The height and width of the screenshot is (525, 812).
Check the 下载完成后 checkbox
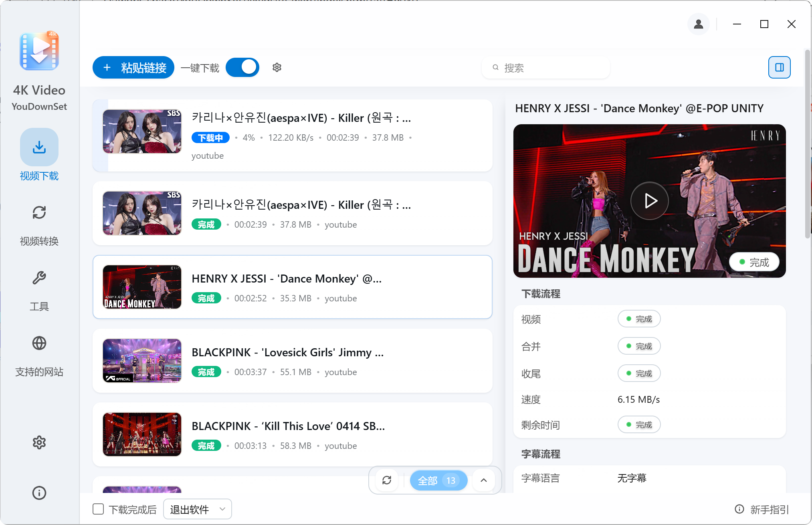coord(98,509)
